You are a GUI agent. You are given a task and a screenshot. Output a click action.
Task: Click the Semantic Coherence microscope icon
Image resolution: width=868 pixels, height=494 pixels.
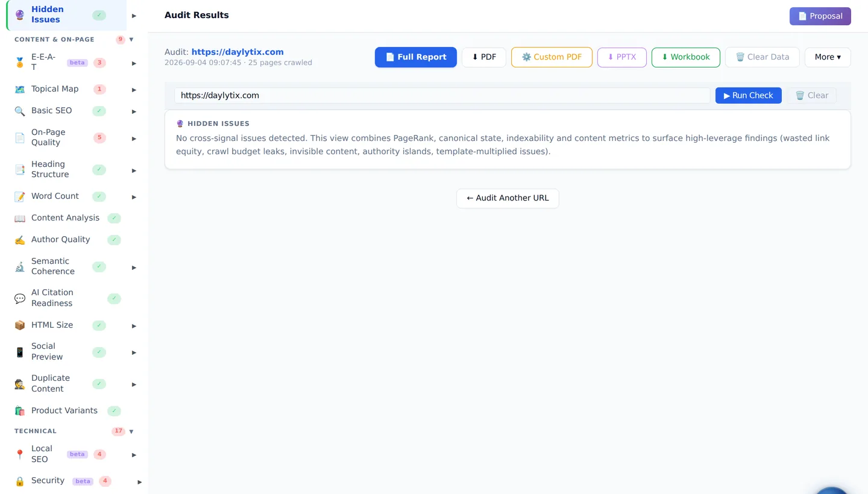click(20, 267)
